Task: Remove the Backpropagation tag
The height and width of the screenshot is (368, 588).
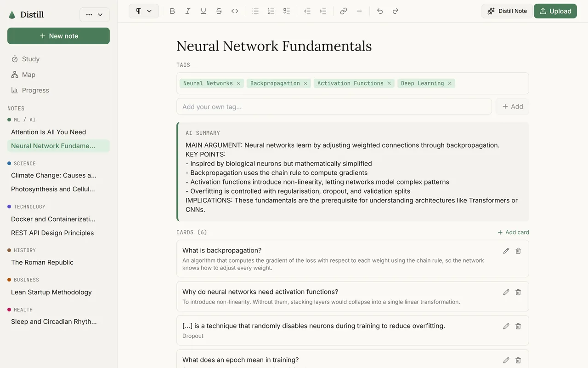Action: click(305, 83)
